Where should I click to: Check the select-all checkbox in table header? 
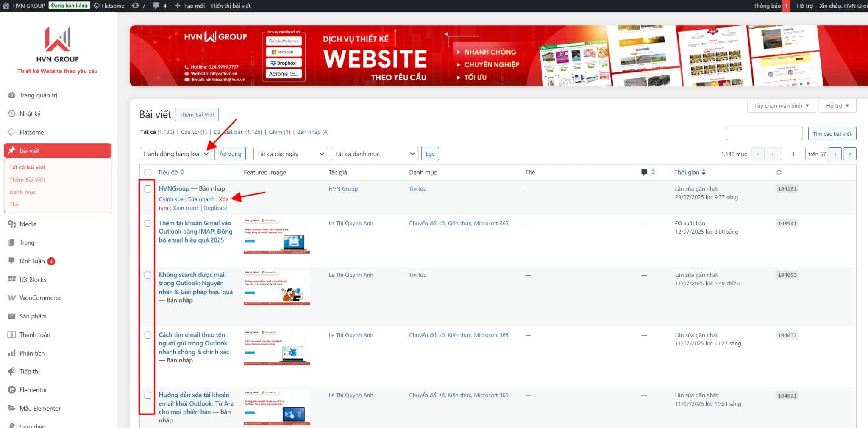click(x=148, y=172)
